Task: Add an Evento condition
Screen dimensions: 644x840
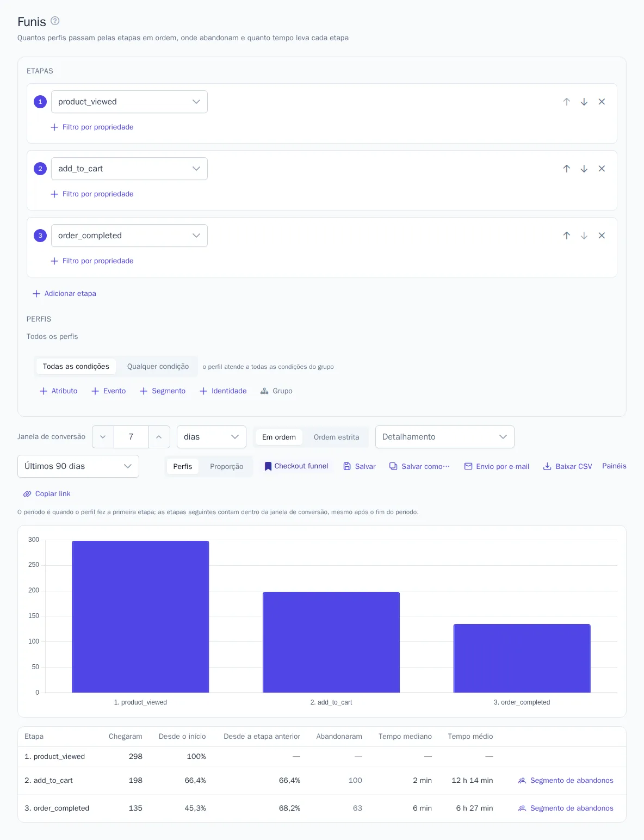Action: (109, 391)
